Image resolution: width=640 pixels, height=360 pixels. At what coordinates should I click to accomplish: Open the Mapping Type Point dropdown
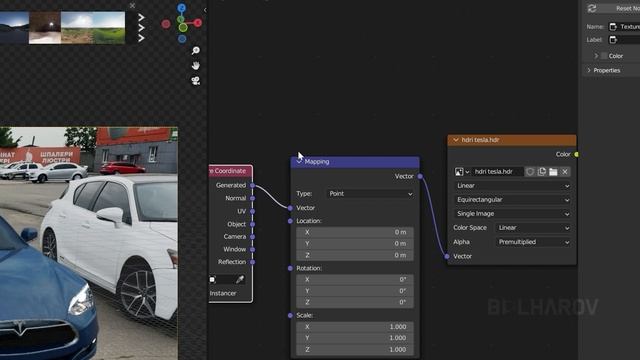tap(371, 194)
